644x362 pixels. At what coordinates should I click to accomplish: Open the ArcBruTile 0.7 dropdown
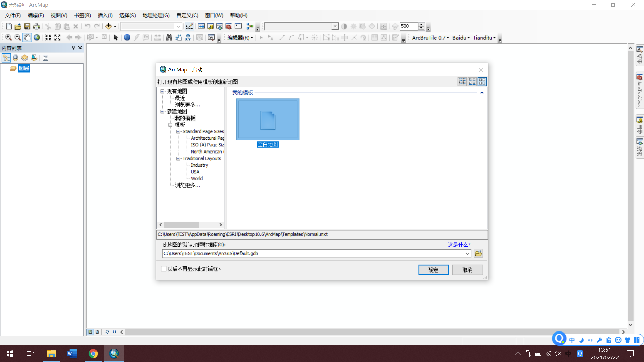click(x=430, y=38)
